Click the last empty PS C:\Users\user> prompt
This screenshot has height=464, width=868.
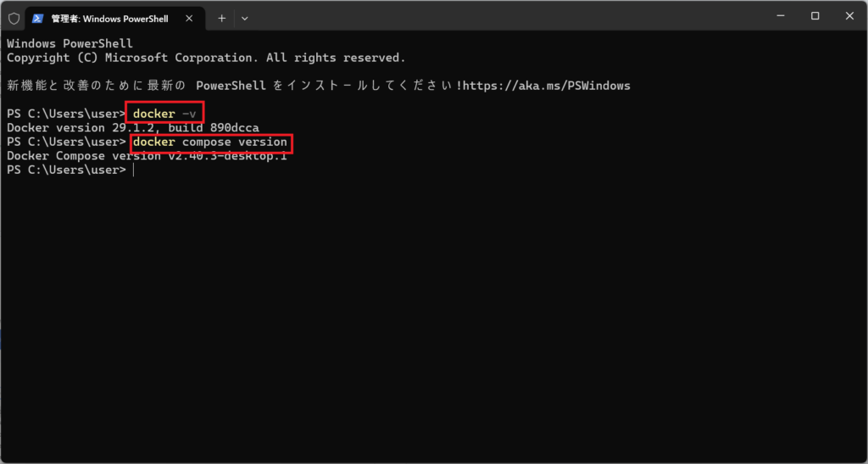point(66,170)
